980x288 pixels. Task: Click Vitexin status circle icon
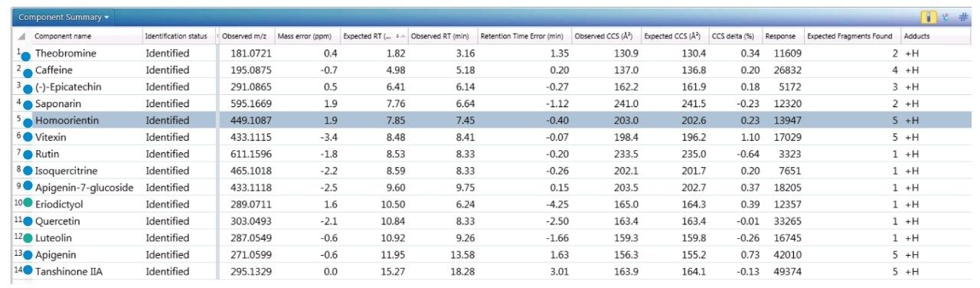28,137
